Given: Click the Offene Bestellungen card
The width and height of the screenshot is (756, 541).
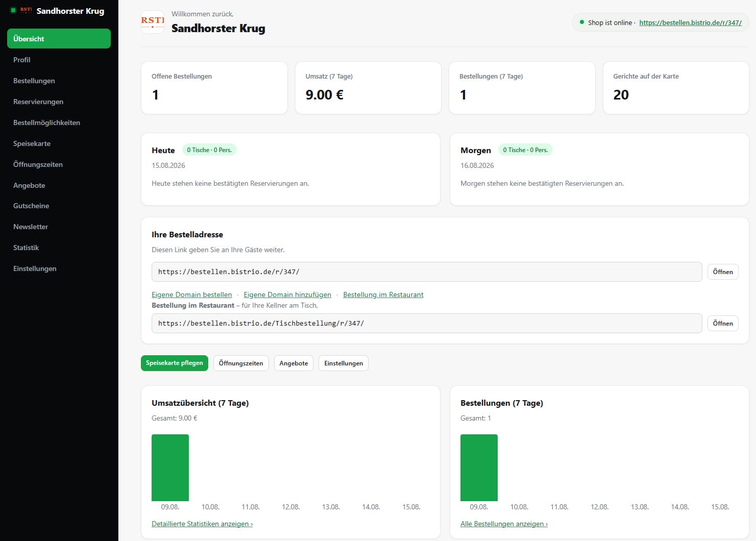Looking at the screenshot, I should pos(214,88).
